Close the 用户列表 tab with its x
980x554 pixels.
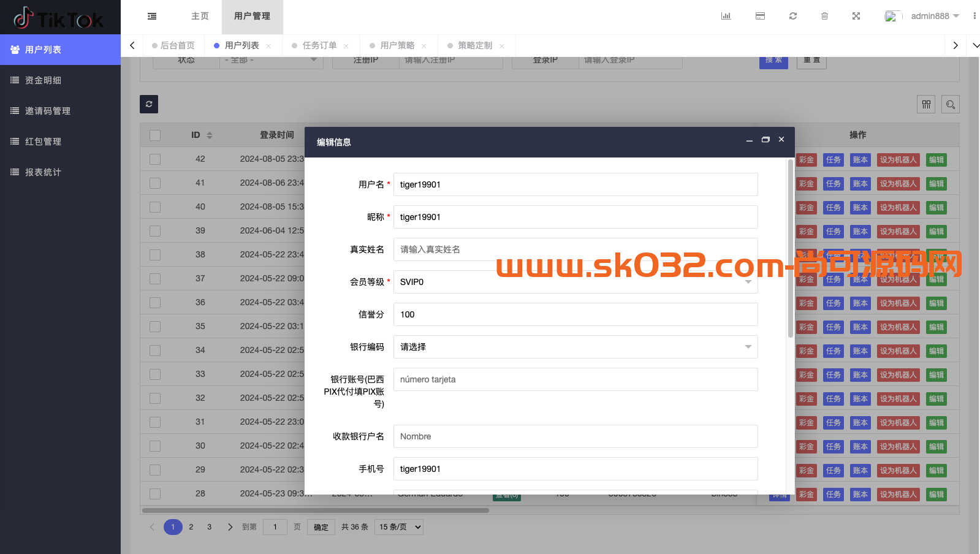pyautogui.click(x=268, y=46)
